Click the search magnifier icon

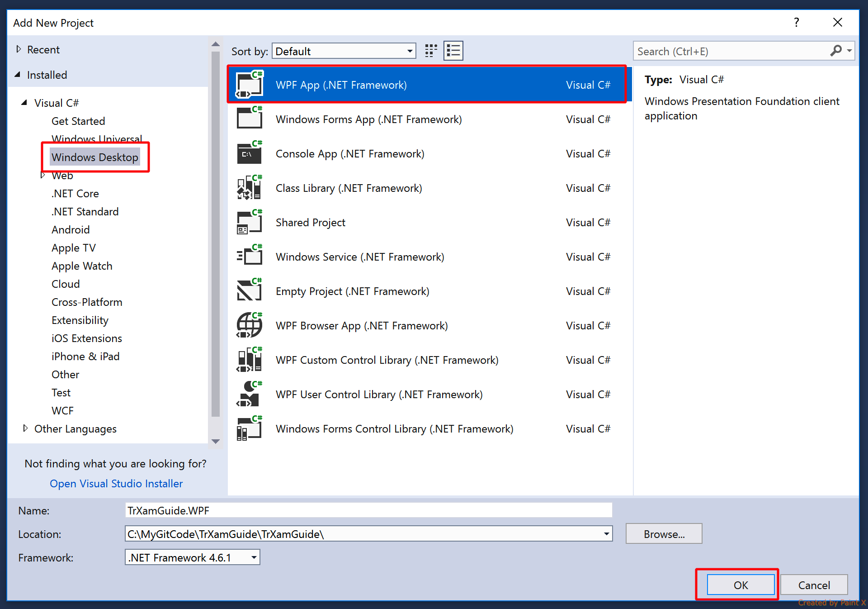(x=836, y=51)
